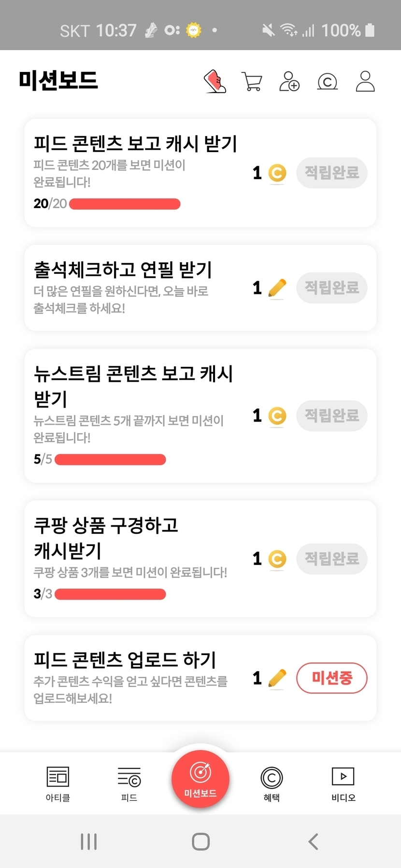Open the shopping cart icon

click(252, 82)
